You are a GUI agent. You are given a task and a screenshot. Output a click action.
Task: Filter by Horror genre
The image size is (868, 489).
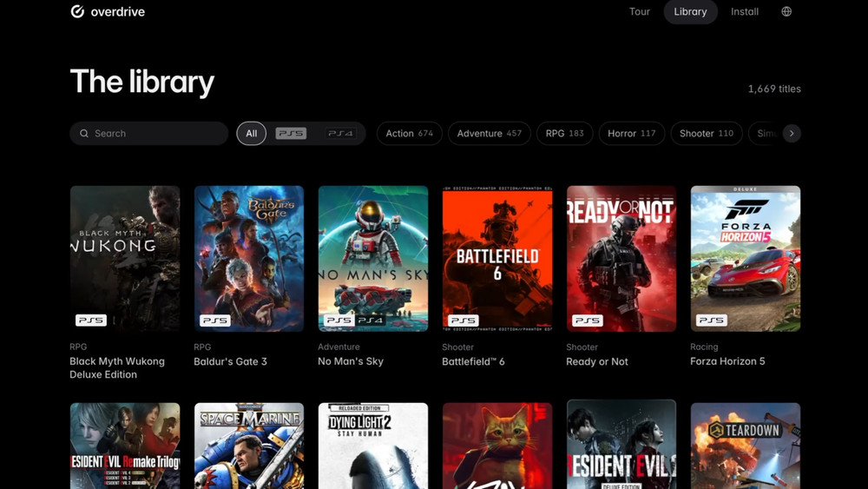click(632, 134)
